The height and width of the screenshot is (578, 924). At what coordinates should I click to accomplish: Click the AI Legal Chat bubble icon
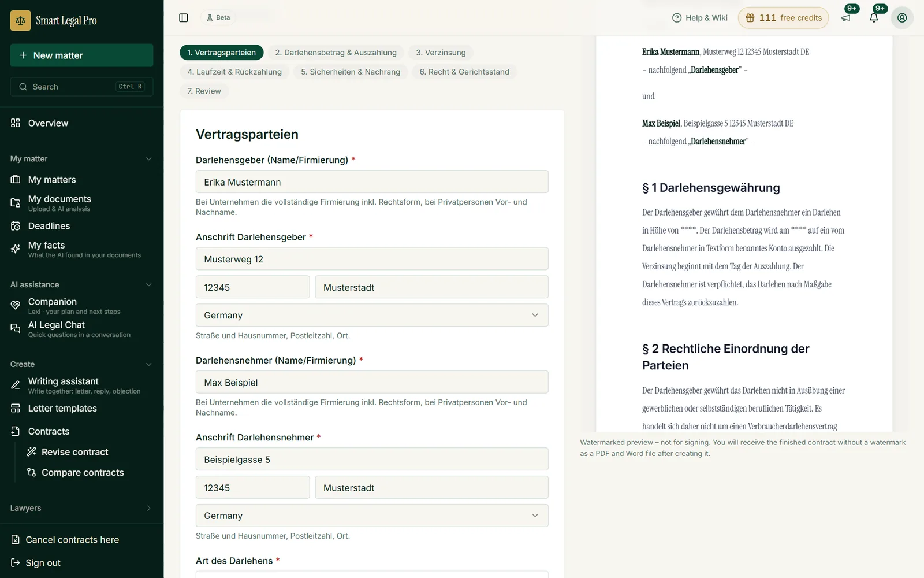point(16,329)
